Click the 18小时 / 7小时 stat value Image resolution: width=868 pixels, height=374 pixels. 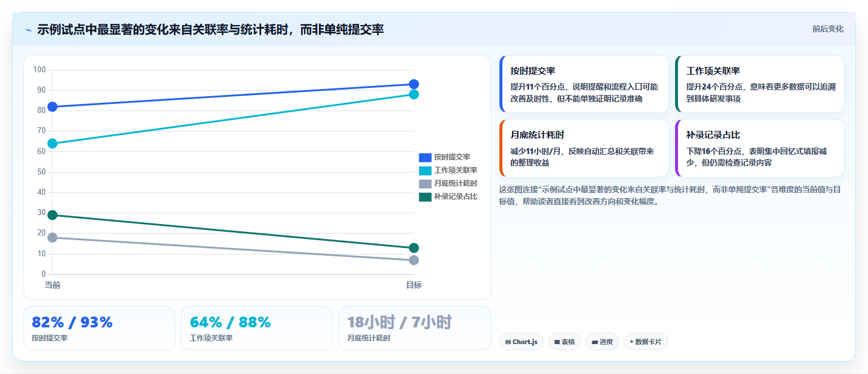point(399,322)
